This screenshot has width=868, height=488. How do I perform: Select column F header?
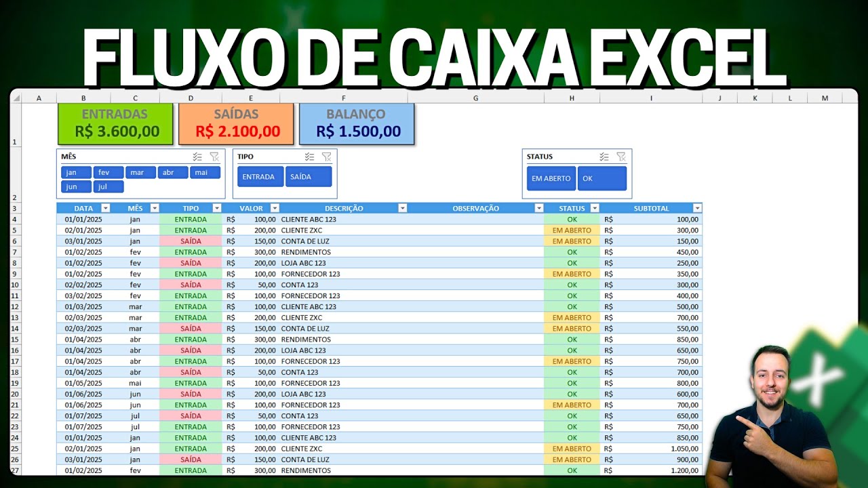(x=344, y=98)
